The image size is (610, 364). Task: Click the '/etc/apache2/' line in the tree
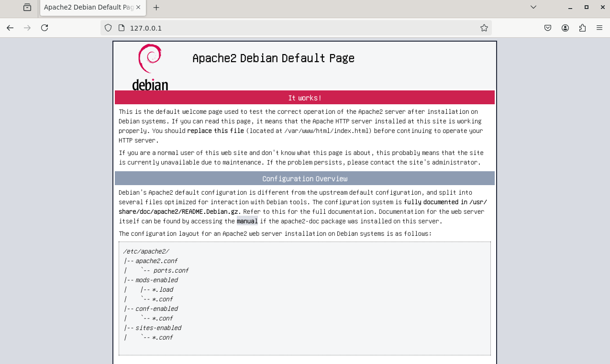pyautogui.click(x=146, y=251)
